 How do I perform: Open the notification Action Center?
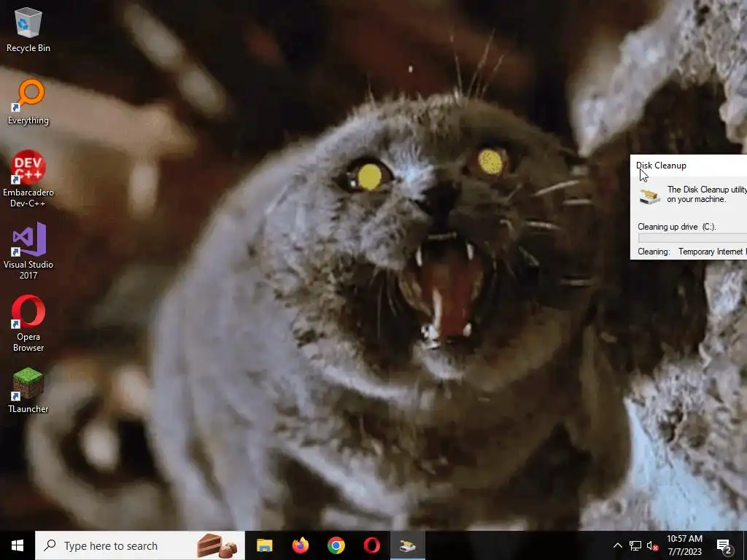pyautogui.click(x=724, y=545)
